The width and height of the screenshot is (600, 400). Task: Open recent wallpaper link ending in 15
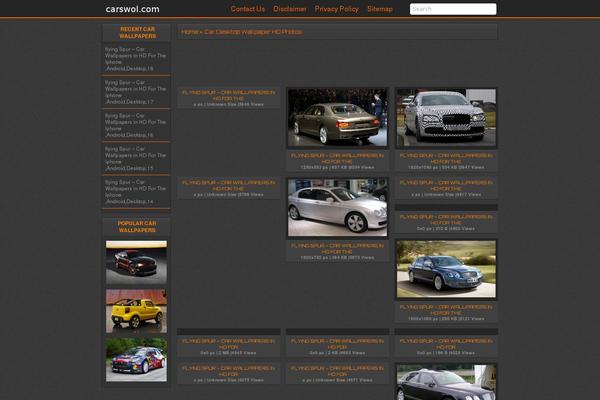pos(136,158)
